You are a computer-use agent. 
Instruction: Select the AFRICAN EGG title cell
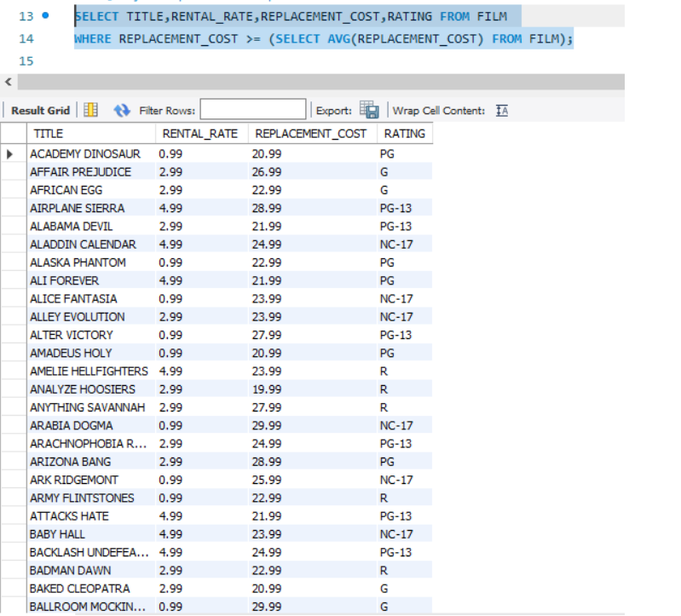coord(91,190)
